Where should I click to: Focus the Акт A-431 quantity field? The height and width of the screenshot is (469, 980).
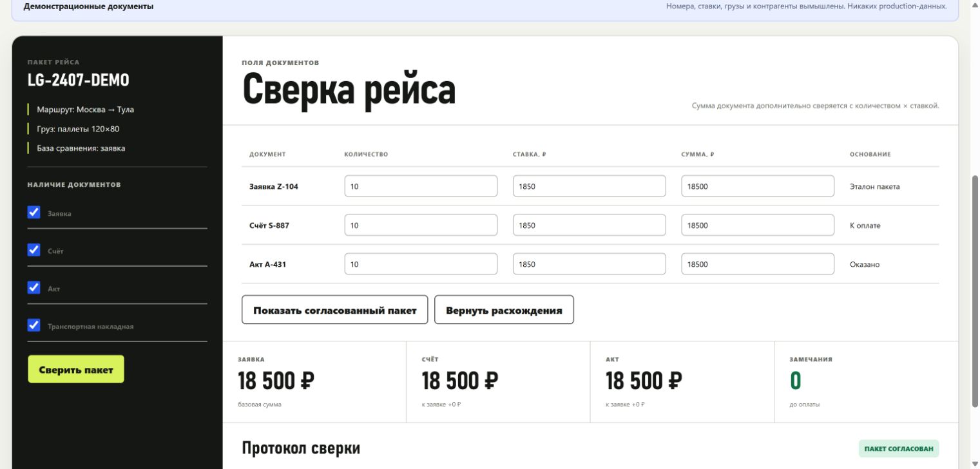point(421,264)
